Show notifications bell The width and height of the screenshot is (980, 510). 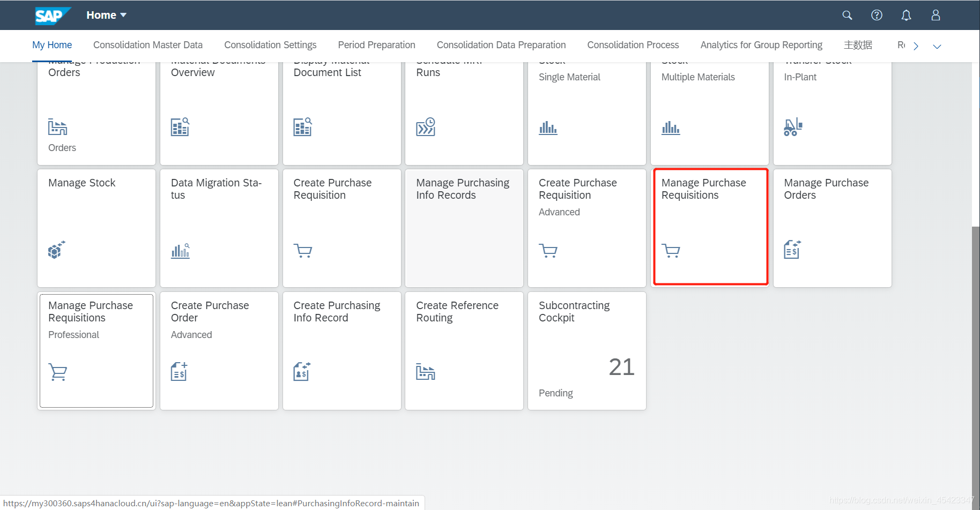[x=906, y=15]
